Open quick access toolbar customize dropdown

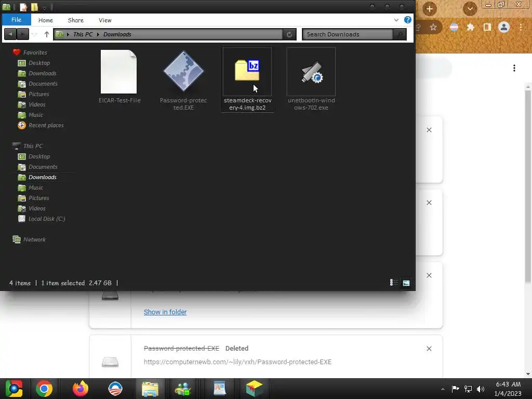(45, 7)
